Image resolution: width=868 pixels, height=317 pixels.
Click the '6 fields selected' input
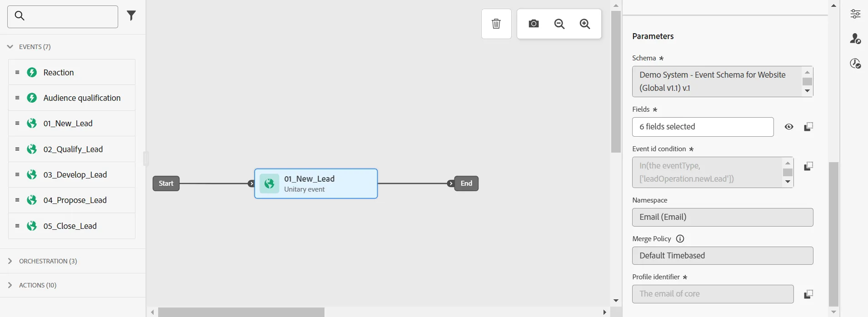point(703,127)
